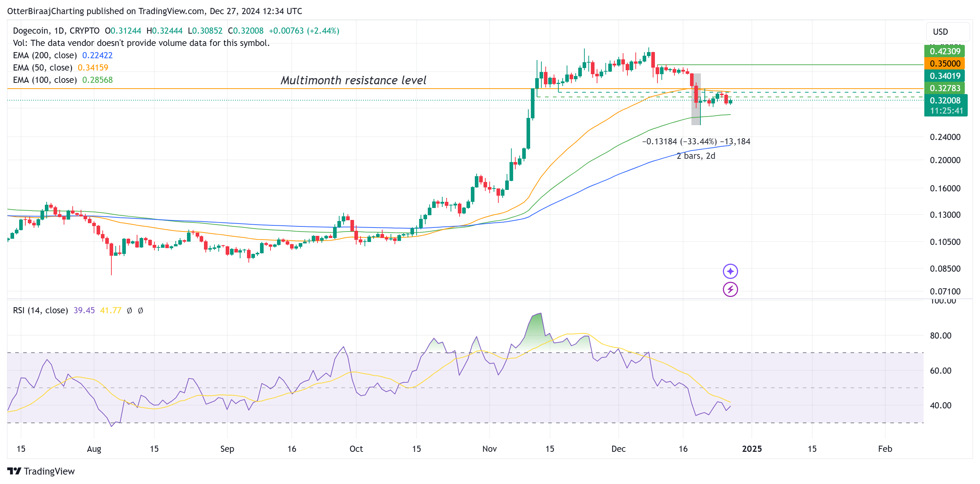Click the green 0.32008 current price label
The width and height of the screenshot is (980, 484).
[946, 100]
